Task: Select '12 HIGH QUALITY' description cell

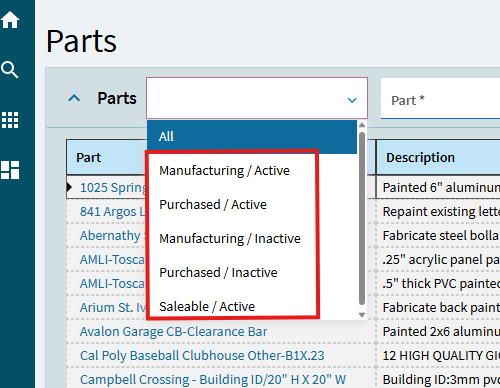Action: [x=438, y=356]
